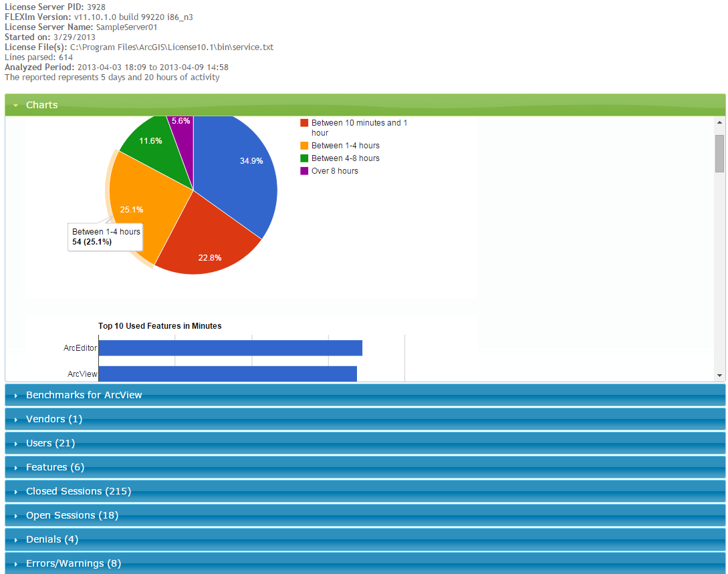Click the green Between 4-8 hours legend swatch
Viewport: 728px width, 574px height.
pyautogui.click(x=304, y=158)
